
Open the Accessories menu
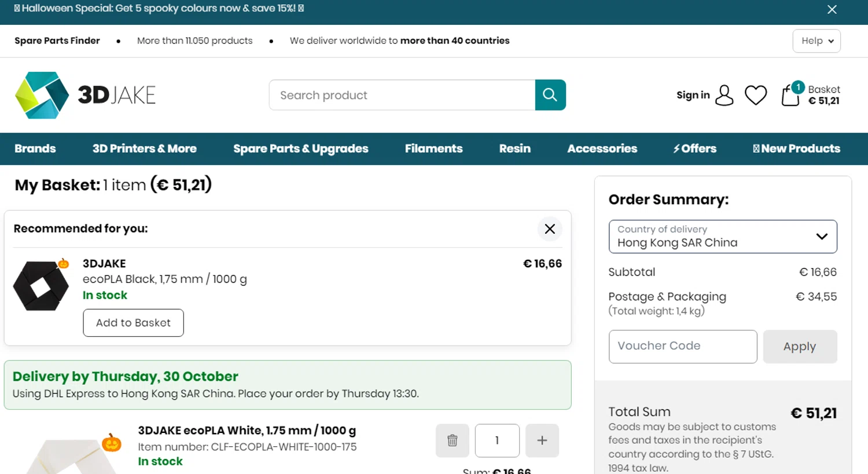tap(602, 149)
